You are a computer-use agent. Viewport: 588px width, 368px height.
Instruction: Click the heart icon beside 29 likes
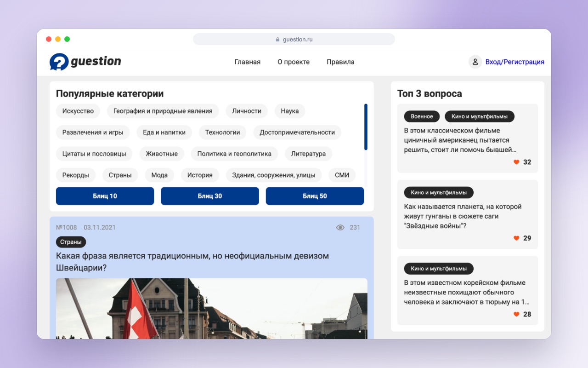point(516,238)
